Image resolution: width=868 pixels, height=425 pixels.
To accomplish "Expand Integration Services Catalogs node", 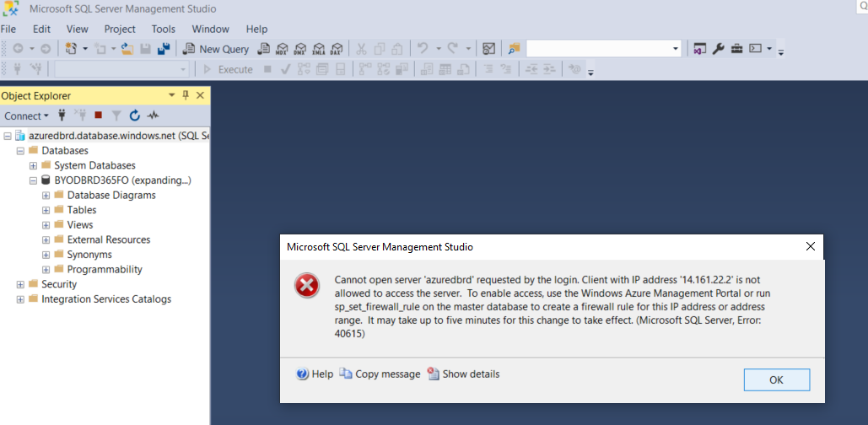I will click(x=20, y=299).
